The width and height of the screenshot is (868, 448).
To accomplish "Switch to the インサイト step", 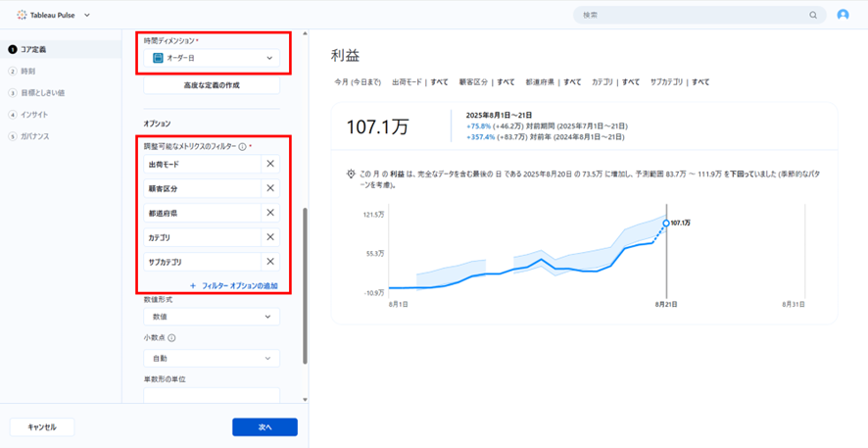I will coord(33,115).
